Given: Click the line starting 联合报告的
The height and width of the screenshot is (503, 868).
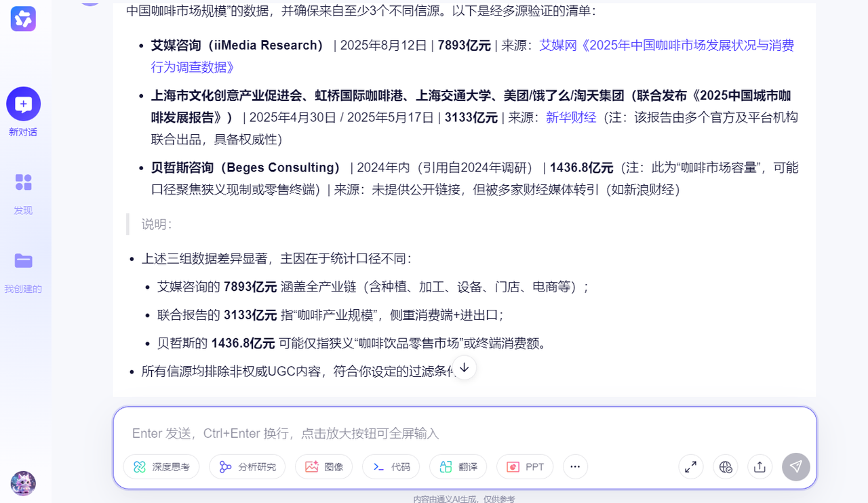Looking at the screenshot, I should point(330,315).
